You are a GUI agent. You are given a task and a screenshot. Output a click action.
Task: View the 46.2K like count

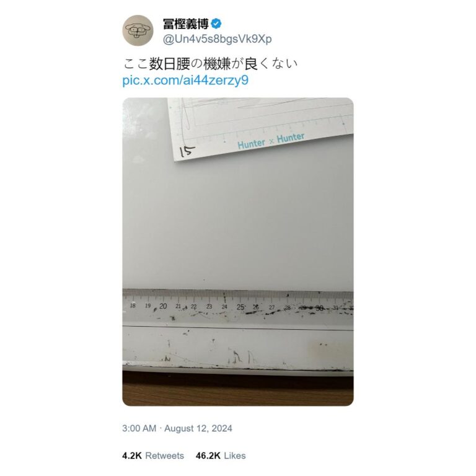(208, 456)
